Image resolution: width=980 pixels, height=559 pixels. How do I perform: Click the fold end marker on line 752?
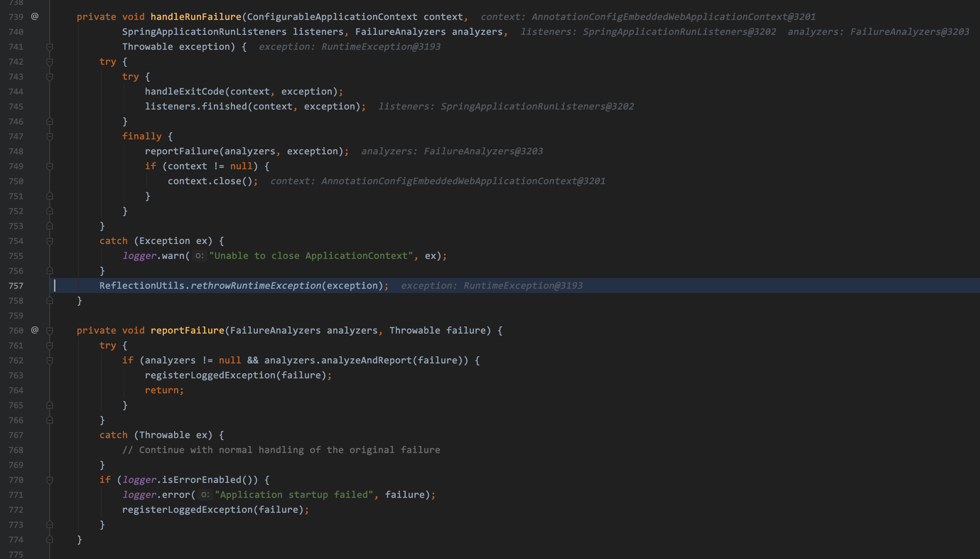click(49, 211)
